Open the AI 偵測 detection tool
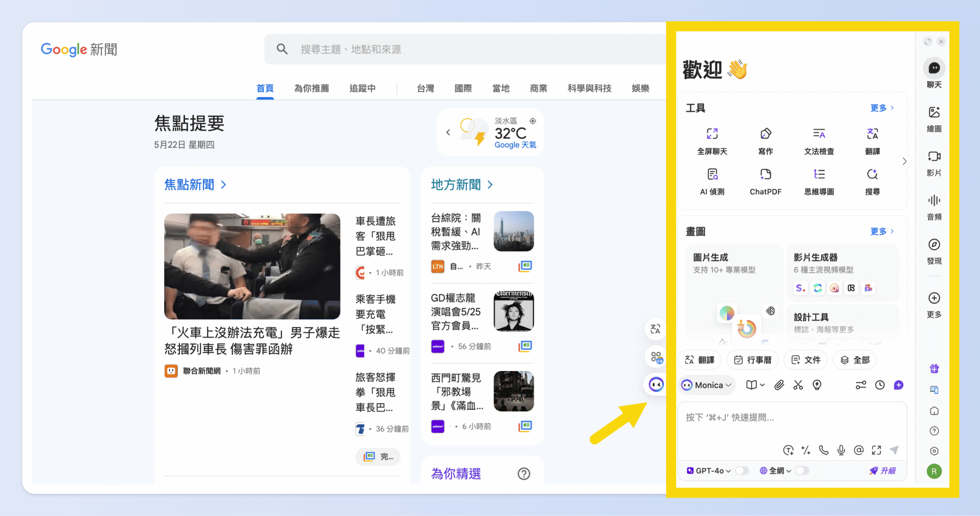 pyautogui.click(x=712, y=182)
